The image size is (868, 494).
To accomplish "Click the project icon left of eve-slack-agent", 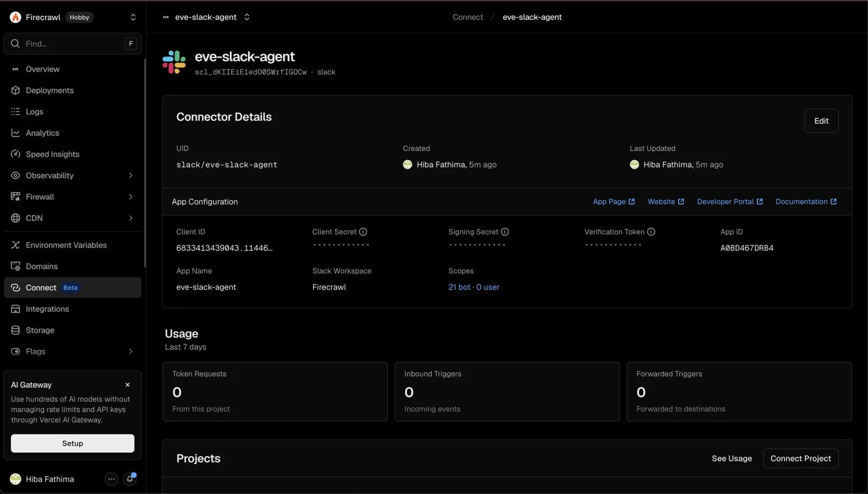I will click(166, 17).
